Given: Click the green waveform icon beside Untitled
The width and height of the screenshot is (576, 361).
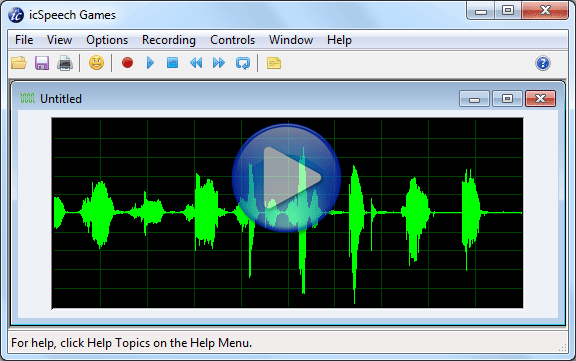Looking at the screenshot, I should 28,98.
